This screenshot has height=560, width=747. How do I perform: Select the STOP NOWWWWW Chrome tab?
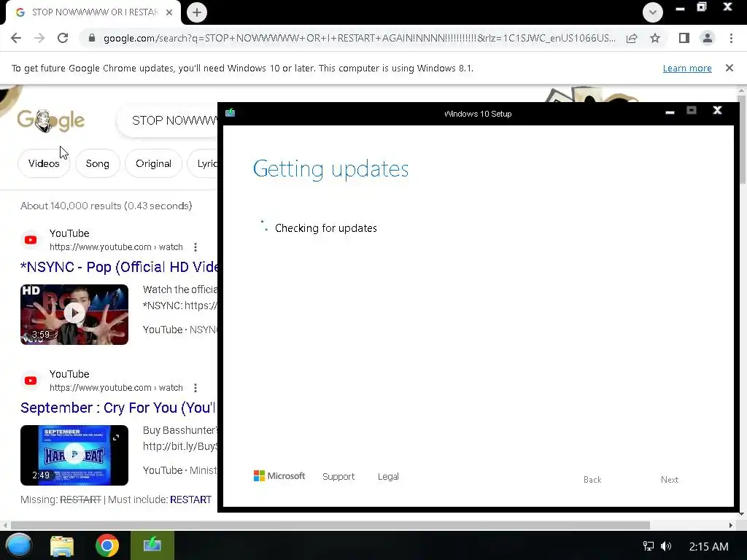coord(93,12)
